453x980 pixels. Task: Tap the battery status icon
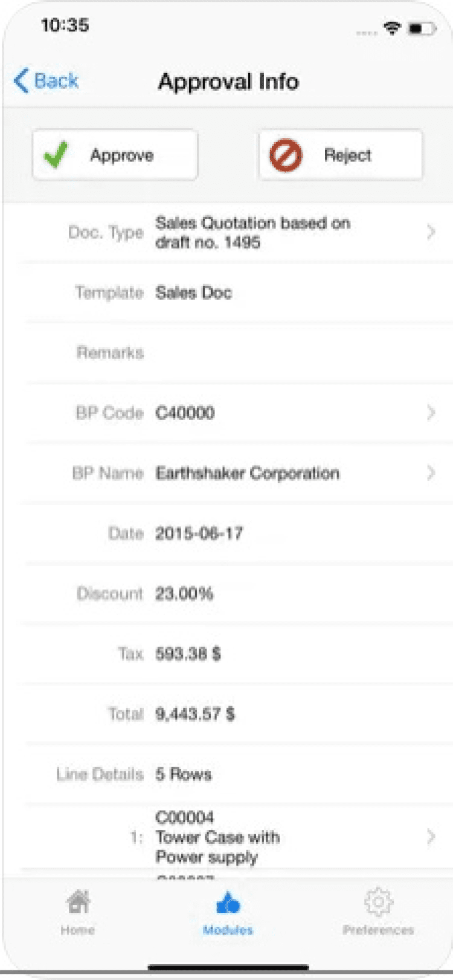click(422, 28)
